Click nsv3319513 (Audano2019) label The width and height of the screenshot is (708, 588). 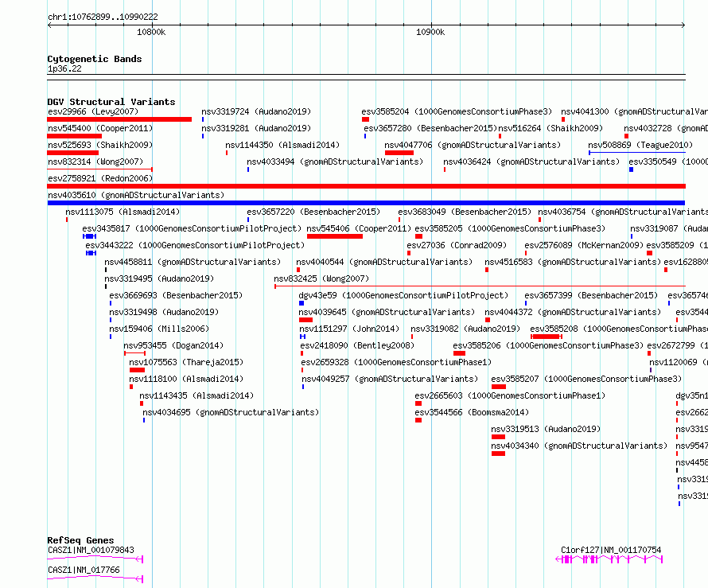pyautogui.click(x=546, y=429)
